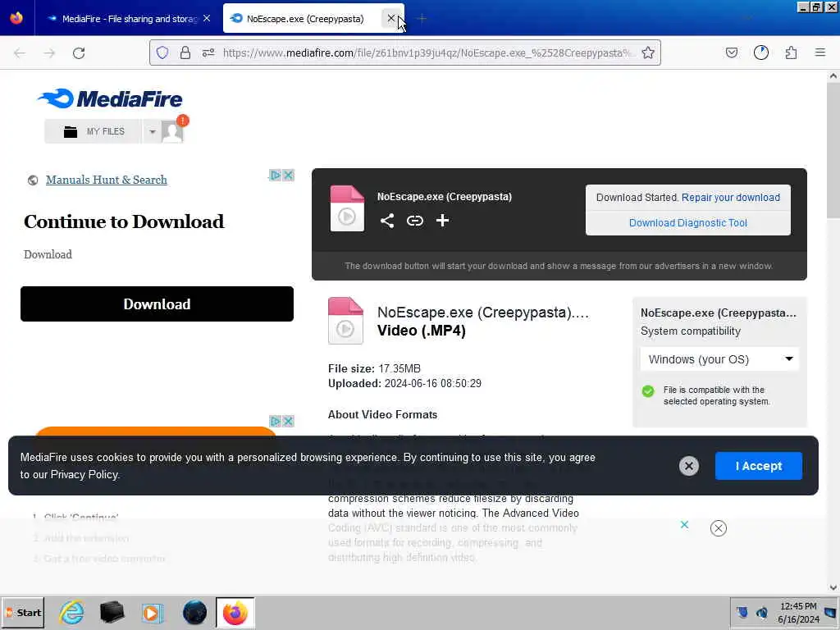The image size is (840, 630).
Task: Click the padlock site security icon
Action: (185, 52)
